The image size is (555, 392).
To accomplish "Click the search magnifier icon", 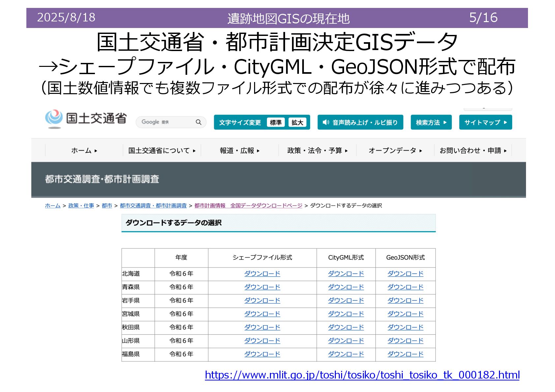I will [198, 122].
